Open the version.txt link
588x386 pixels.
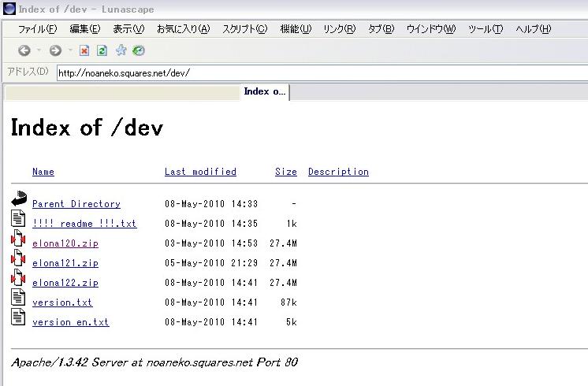tap(62, 302)
